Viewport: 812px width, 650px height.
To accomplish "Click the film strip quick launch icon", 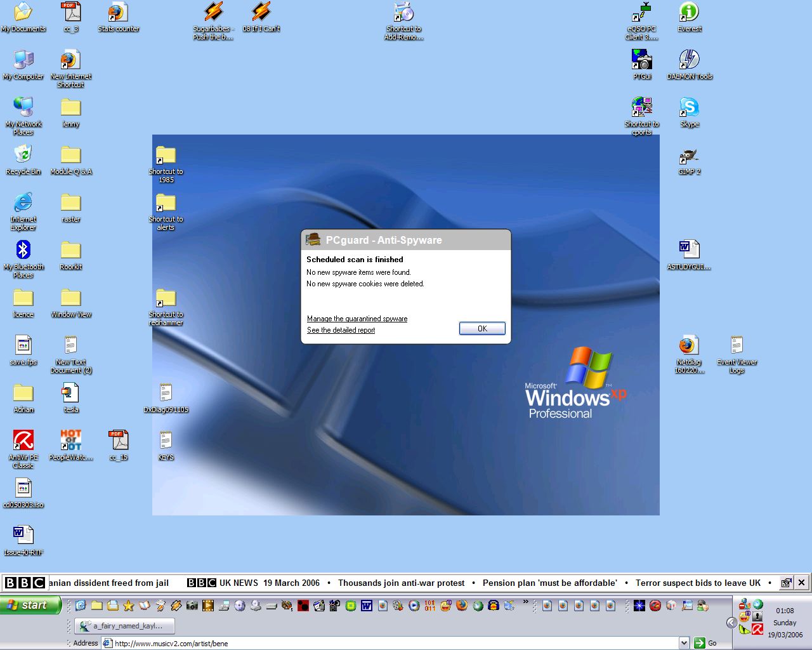I will (x=208, y=606).
